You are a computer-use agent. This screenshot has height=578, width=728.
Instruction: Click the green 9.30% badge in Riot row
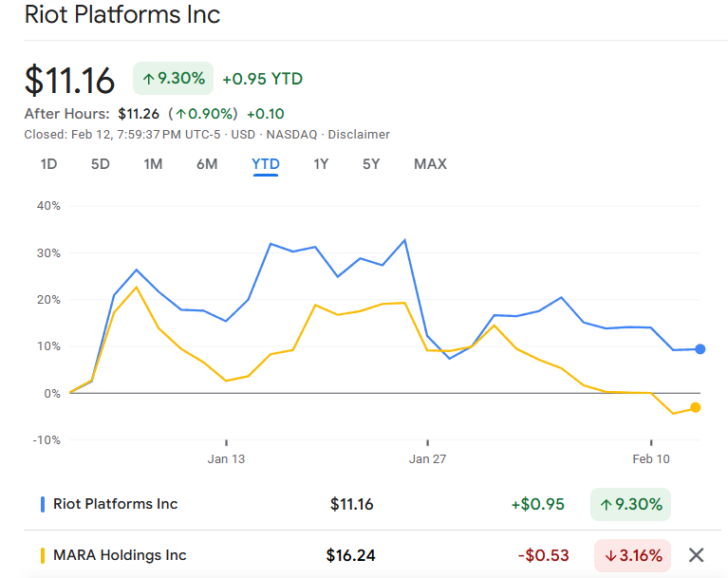point(630,504)
